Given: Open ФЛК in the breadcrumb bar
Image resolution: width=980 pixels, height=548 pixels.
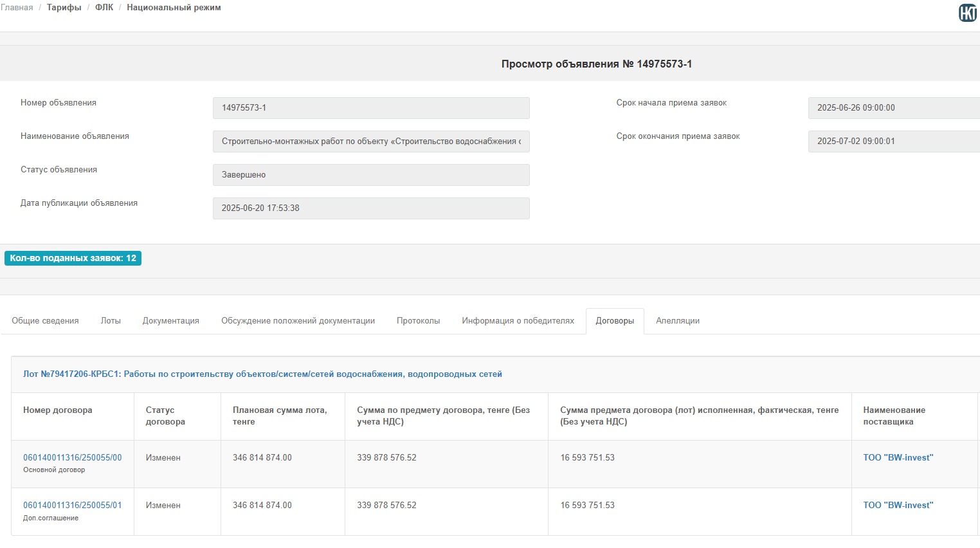Looking at the screenshot, I should [x=104, y=8].
